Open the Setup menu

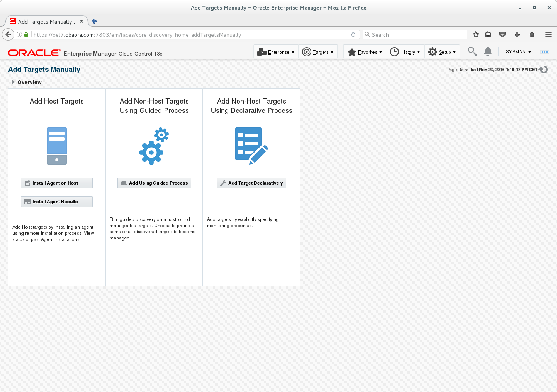(442, 52)
